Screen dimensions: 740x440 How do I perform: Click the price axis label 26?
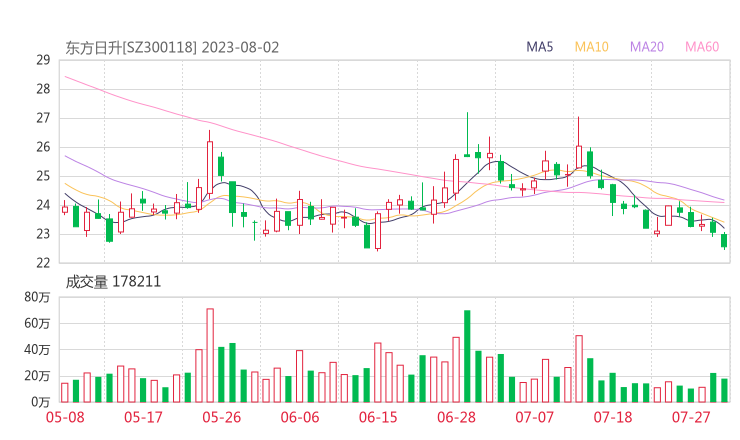click(43, 147)
